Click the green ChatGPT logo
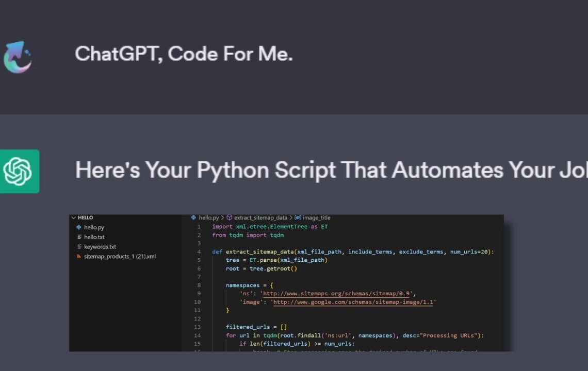The image size is (588, 371). [19, 171]
